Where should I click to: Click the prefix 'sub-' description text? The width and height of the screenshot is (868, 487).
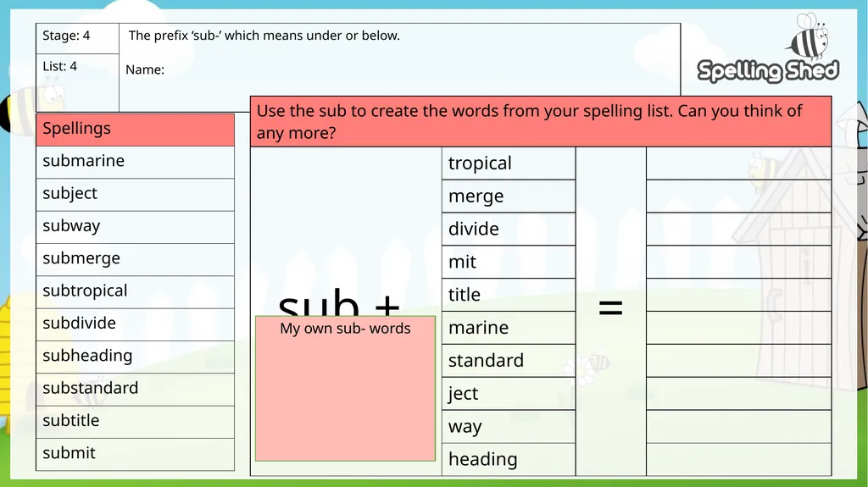(264, 36)
